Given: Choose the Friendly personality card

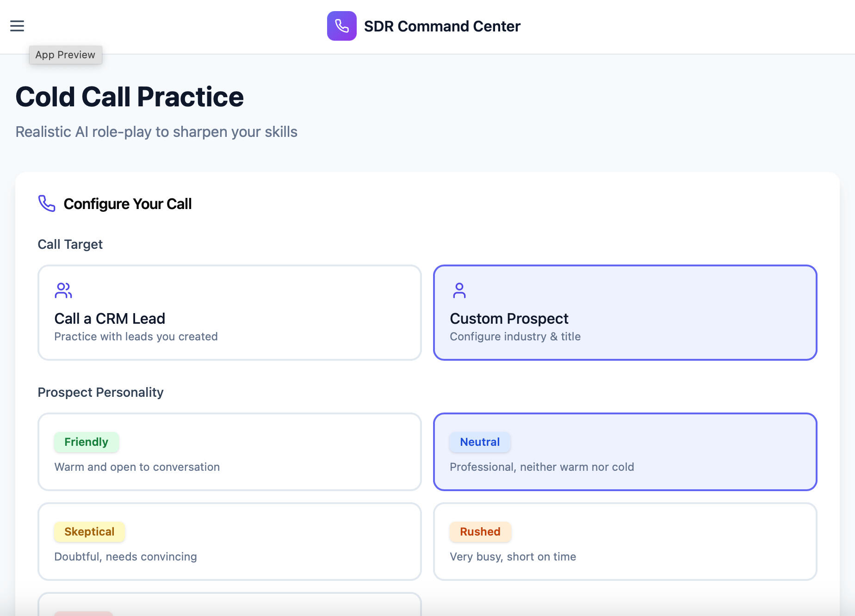Looking at the screenshot, I should 229,452.
